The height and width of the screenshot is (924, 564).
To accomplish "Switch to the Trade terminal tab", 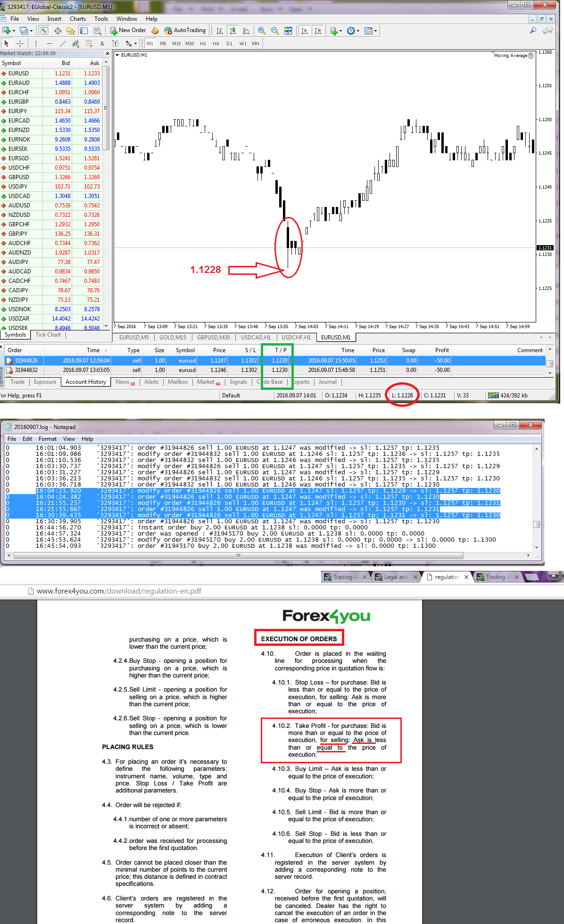I will (17, 382).
